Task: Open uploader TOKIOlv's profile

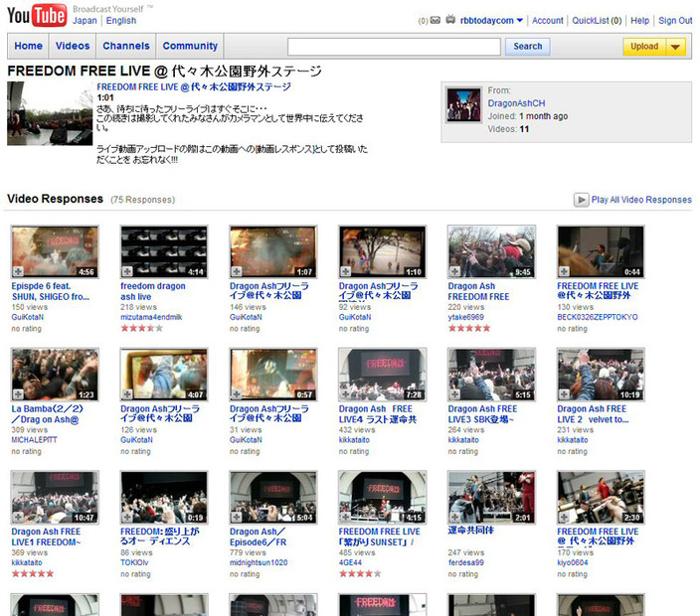Action: pyautogui.click(x=134, y=562)
